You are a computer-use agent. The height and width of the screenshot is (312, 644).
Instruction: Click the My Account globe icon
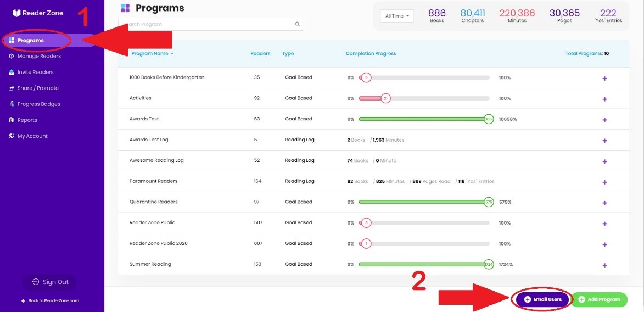pos(12,136)
